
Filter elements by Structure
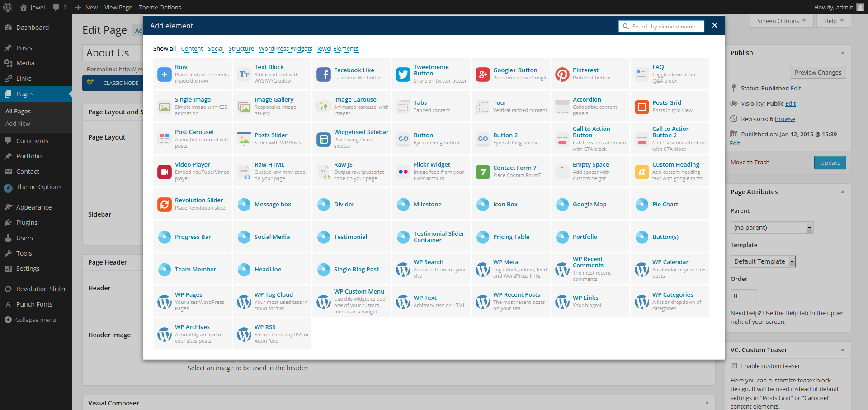[241, 48]
